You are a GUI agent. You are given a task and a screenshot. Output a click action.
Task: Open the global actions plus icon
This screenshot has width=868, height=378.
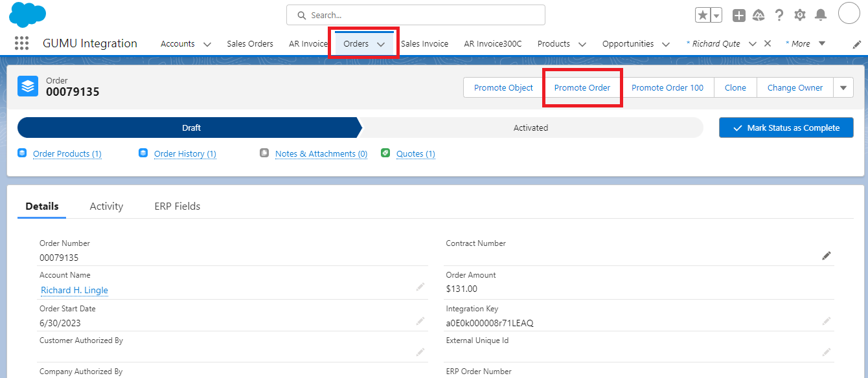point(739,15)
